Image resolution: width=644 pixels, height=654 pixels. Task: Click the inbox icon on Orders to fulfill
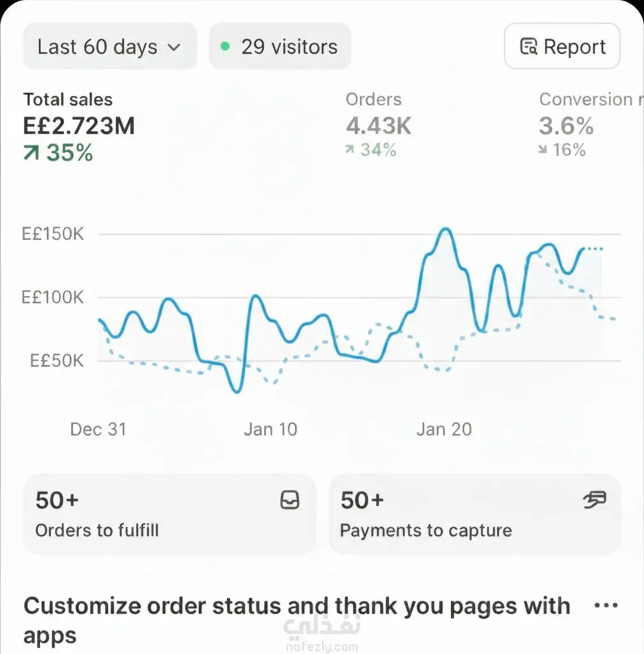[x=290, y=501]
